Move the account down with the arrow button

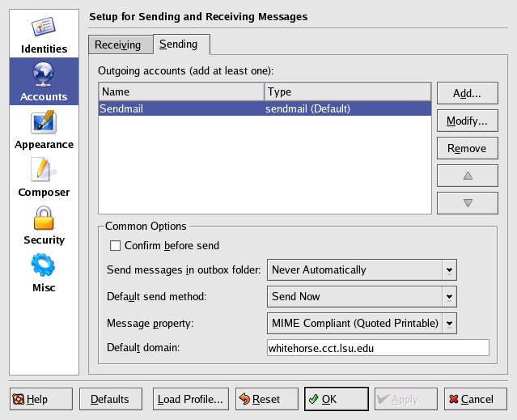[x=467, y=202]
